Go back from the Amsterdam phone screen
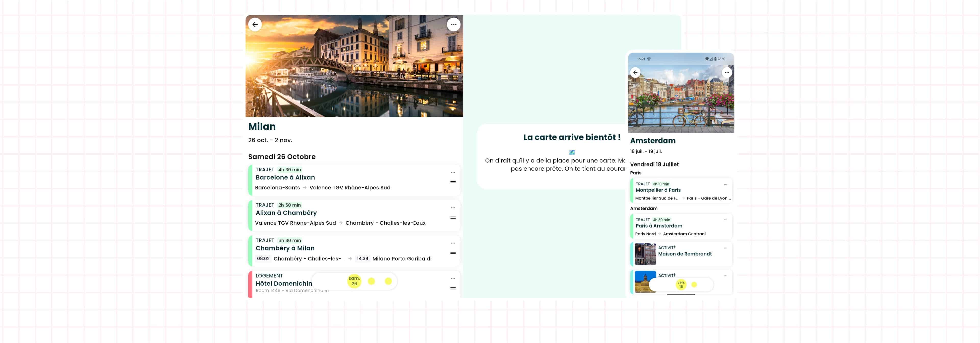Viewport: 980px width, 343px height. point(635,73)
